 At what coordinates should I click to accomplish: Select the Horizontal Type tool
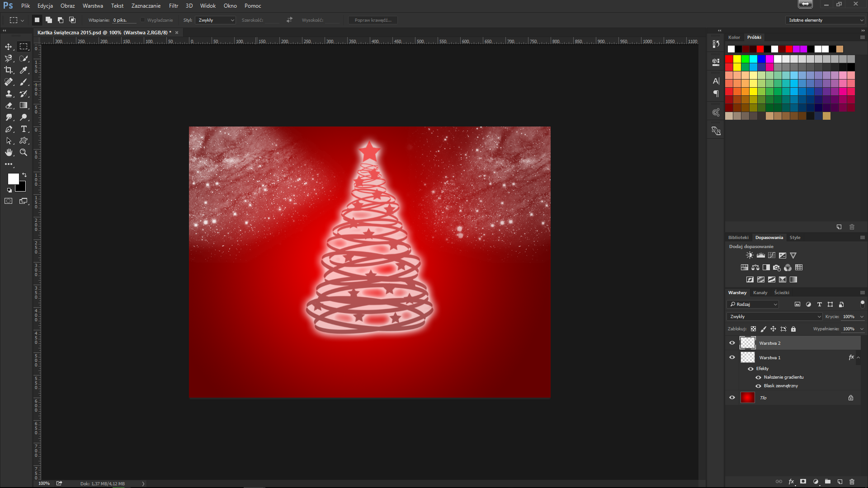pos(24,129)
